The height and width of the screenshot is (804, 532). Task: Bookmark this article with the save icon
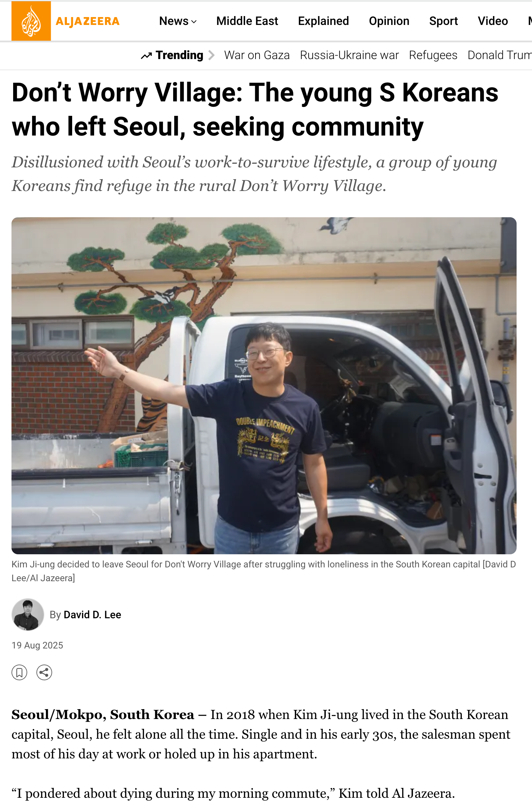pos(19,672)
